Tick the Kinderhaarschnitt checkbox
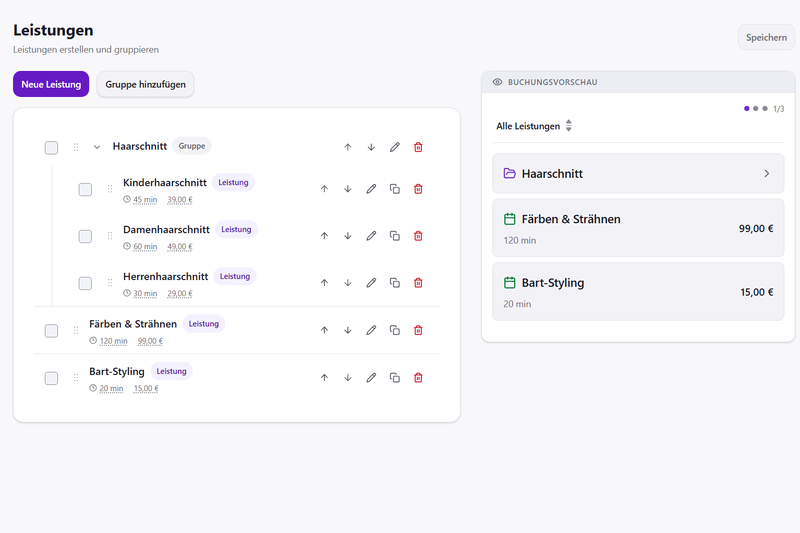 85,190
